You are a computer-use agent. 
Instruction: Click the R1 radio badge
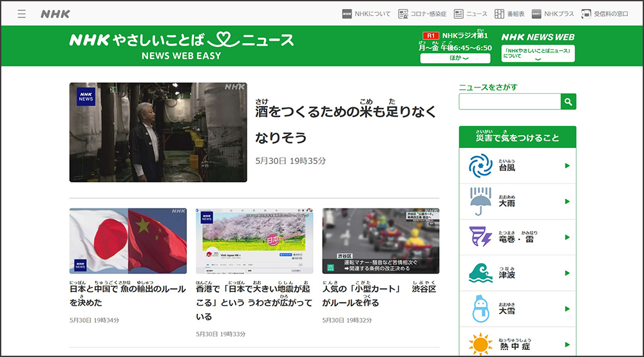pyautogui.click(x=430, y=36)
